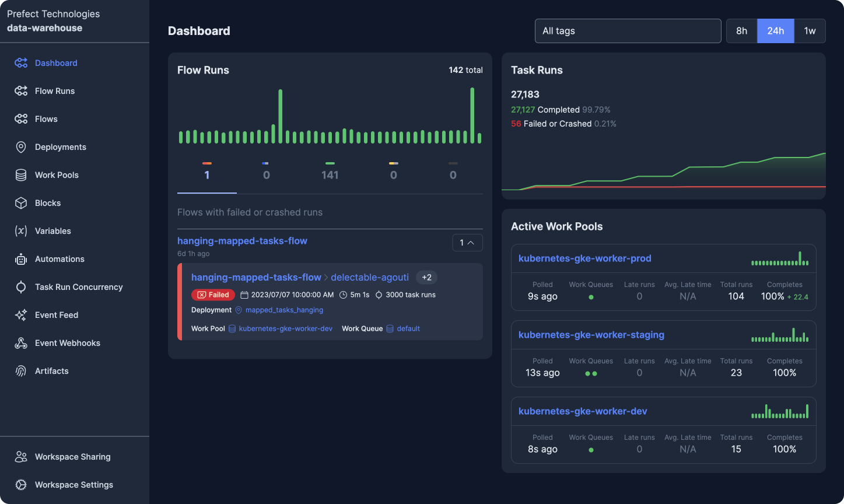Switch time range to 8h
The image size is (844, 504).
pyautogui.click(x=741, y=31)
